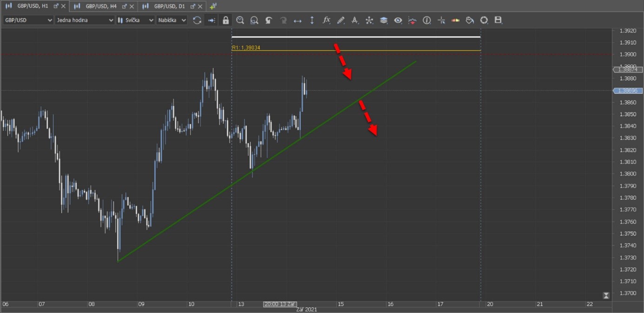The image size is (644, 313).
Task: Select the green ascending trend line
Action: pyautogui.click(x=267, y=161)
